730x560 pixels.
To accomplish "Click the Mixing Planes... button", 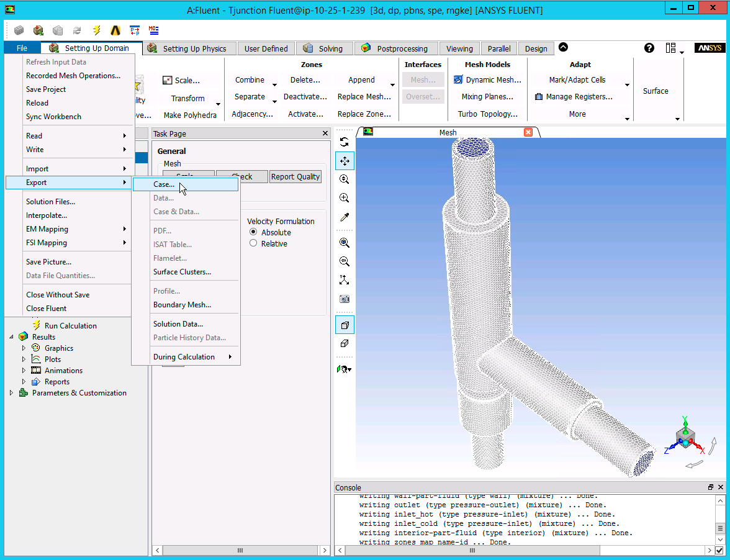I will pyautogui.click(x=487, y=97).
